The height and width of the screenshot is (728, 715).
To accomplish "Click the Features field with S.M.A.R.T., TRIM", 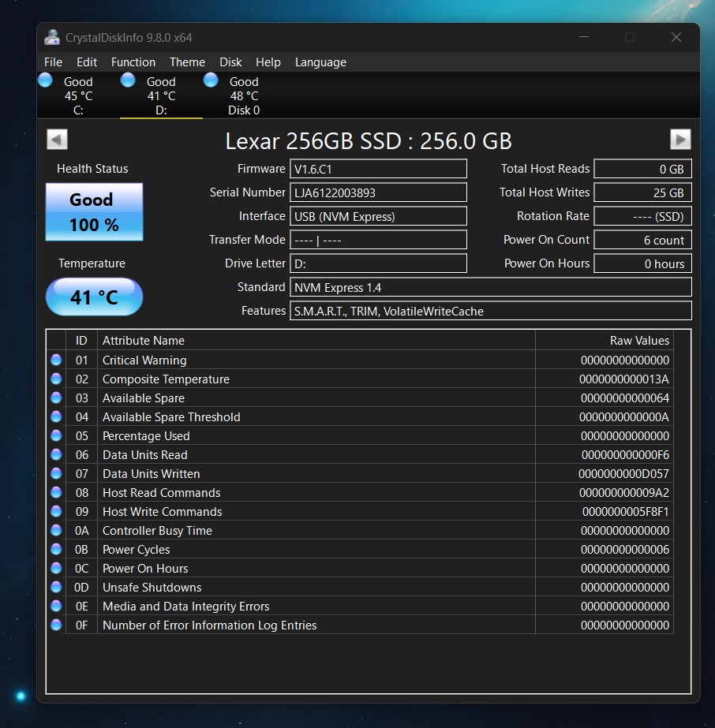I will pyautogui.click(x=491, y=311).
